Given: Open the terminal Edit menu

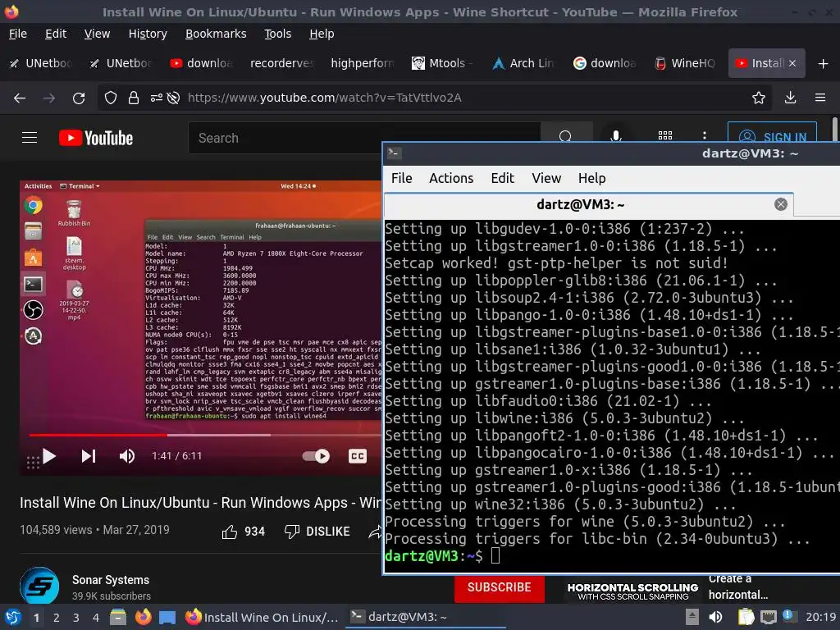Looking at the screenshot, I should tap(502, 178).
